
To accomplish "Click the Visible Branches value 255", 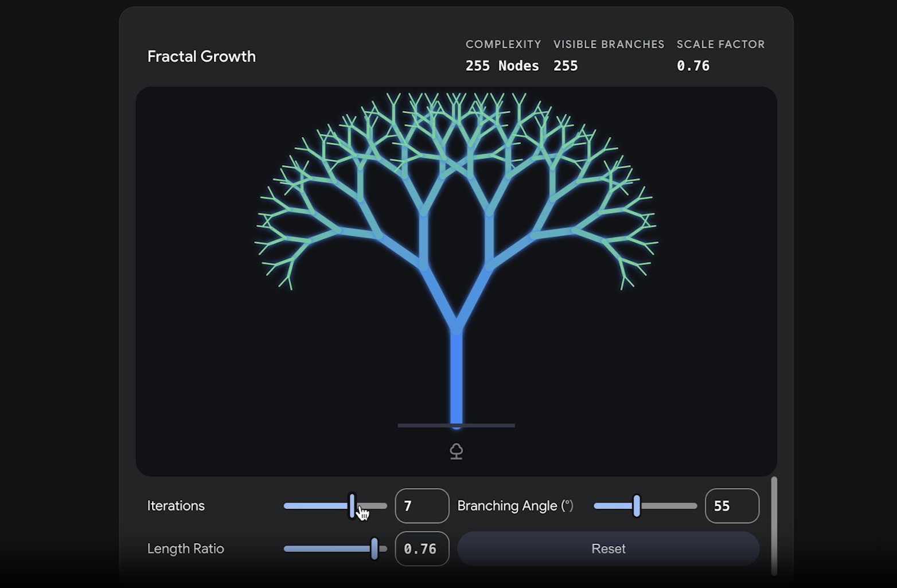I will pos(565,66).
